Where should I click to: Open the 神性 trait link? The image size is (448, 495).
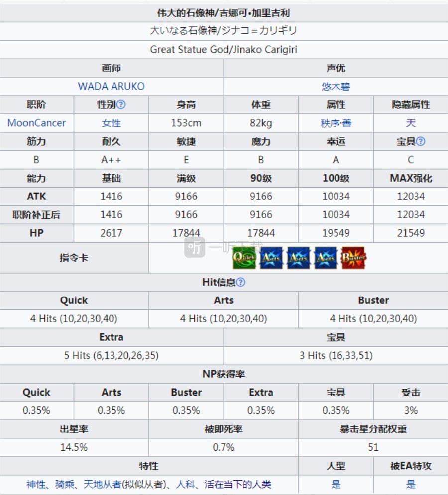click(36, 484)
